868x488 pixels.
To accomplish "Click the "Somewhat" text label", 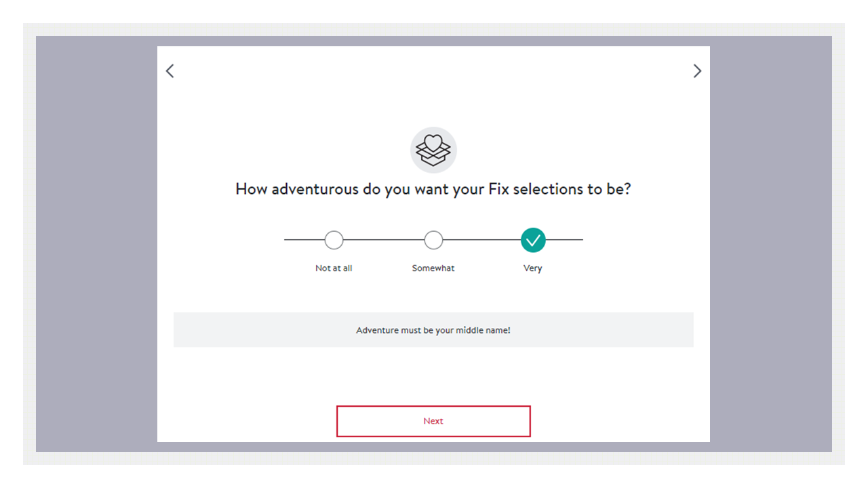I will [433, 268].
